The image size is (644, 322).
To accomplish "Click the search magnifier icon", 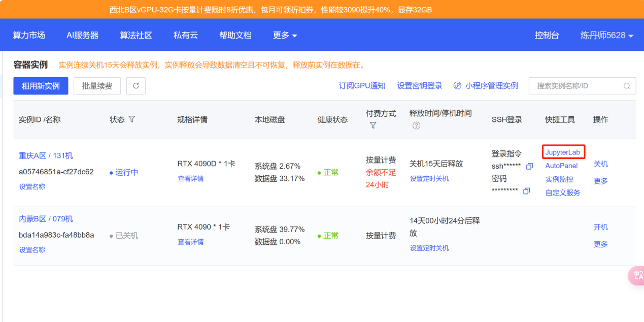I will [x=627, y=86].
